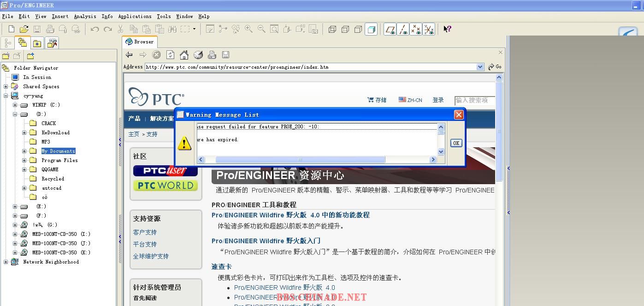This screenshot has height=306, width=644.
Task: Click the Find binoculars icon
Action: [172, 29]
